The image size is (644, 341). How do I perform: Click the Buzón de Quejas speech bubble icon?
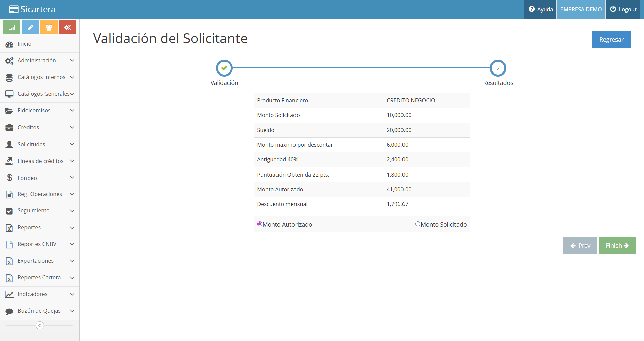coord(9,311)
